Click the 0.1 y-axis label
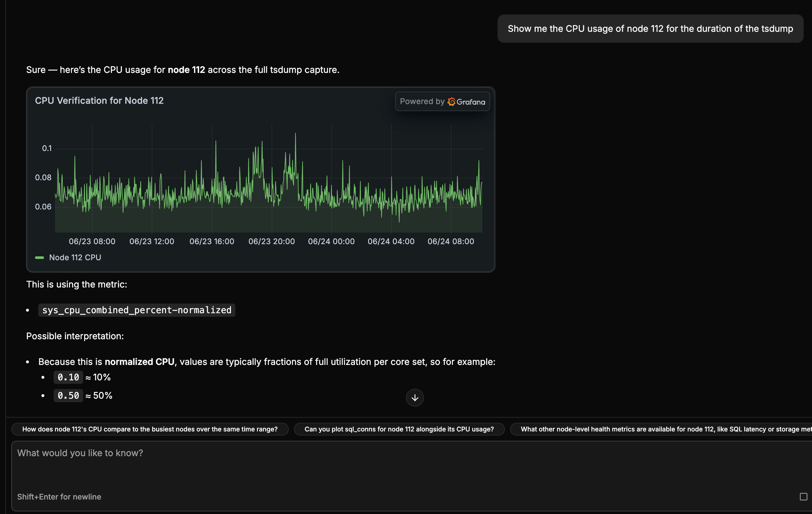Image resolution: width=812 pixels, height=514 pixels. tap(47, 148)
